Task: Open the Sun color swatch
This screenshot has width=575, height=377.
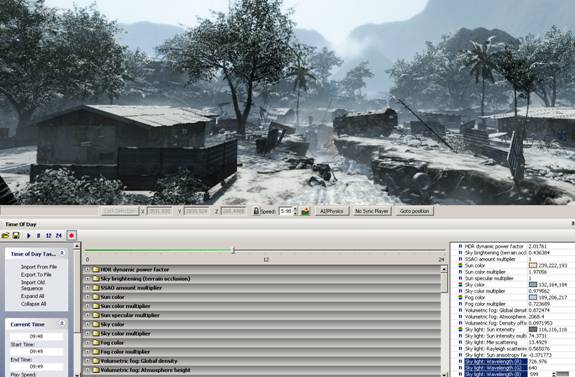Action: click(x=532, y=265)
